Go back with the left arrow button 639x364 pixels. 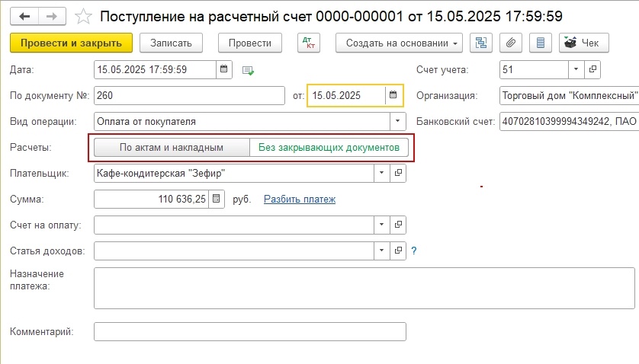click(x=24, y=17)
